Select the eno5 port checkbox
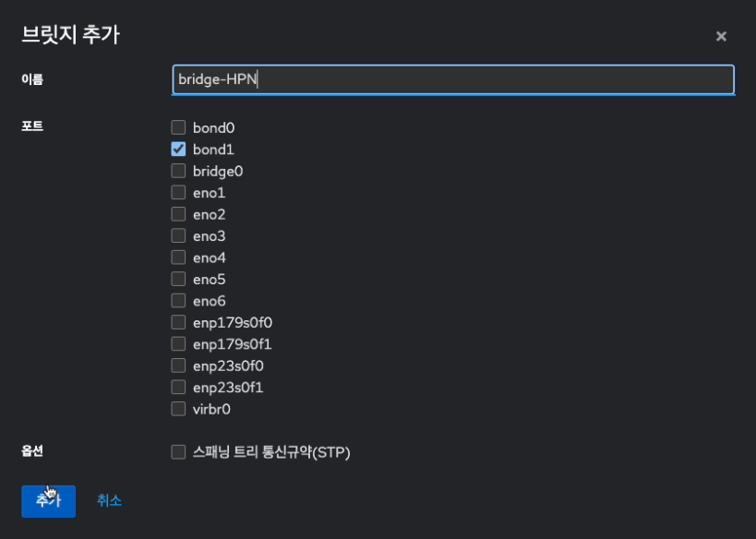 pyautogui.click(x=179, y=279)
